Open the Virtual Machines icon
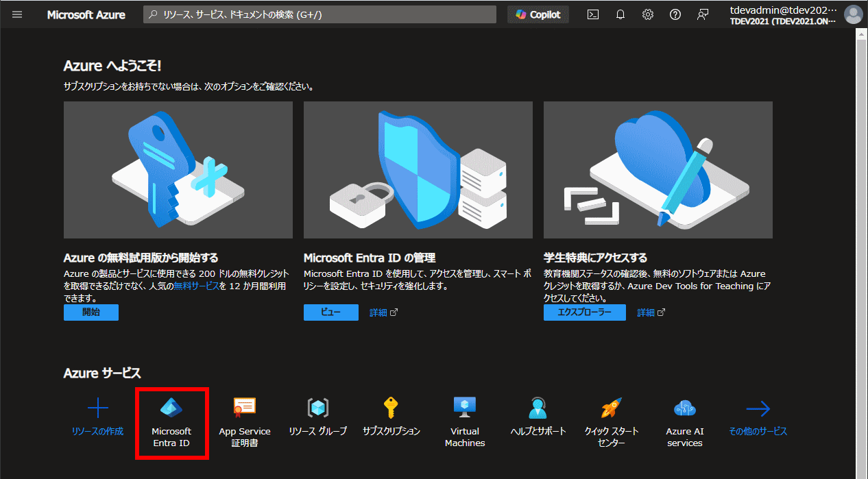 click(465, 408)
